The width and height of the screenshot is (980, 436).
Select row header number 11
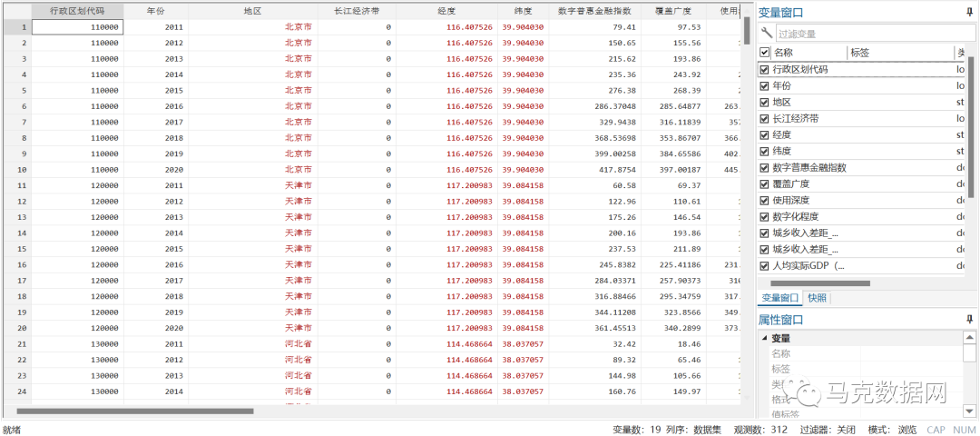pos(16,185)
